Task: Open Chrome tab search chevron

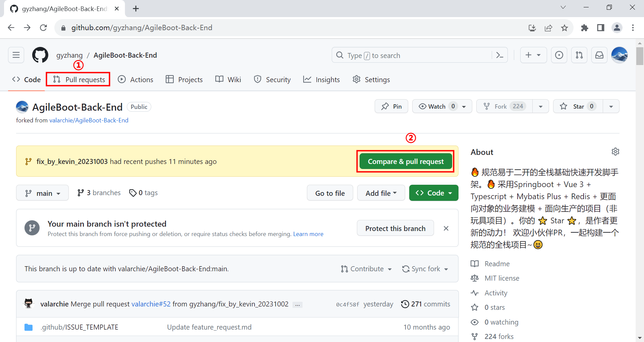Action: tap(563, 7)
